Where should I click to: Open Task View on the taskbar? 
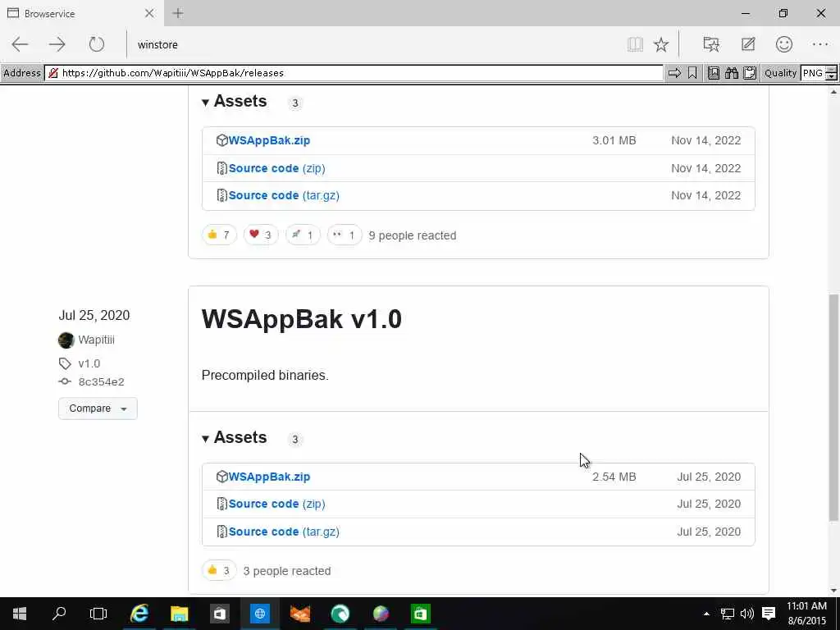point(98,614)
